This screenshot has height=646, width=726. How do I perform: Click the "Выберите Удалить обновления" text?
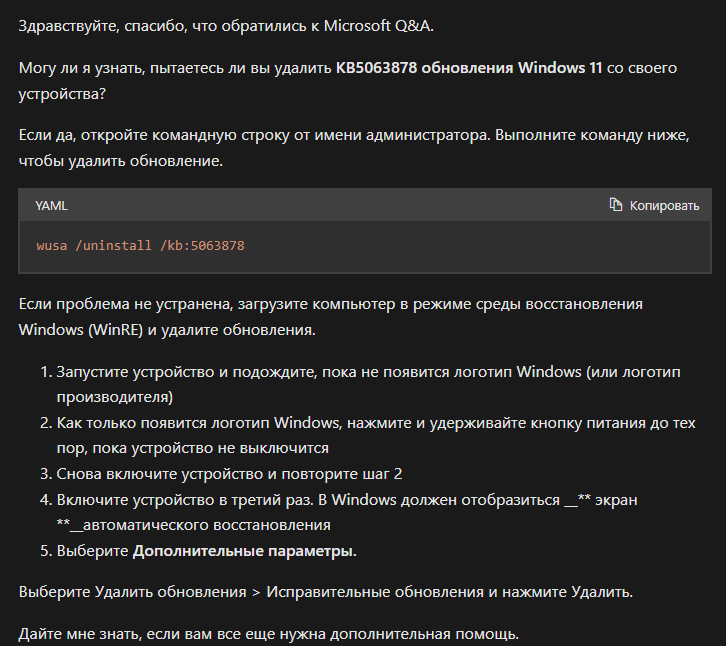(x=130, y=591)
